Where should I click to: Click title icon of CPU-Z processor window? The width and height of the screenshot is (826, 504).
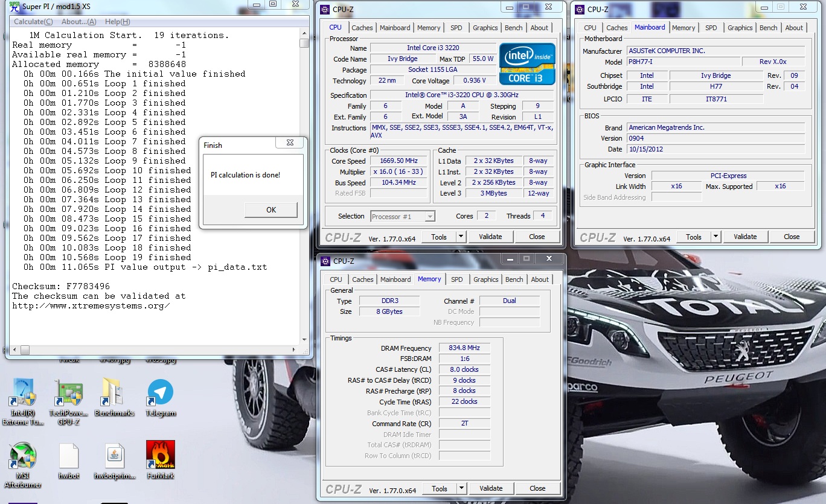(x=325, y=9)
